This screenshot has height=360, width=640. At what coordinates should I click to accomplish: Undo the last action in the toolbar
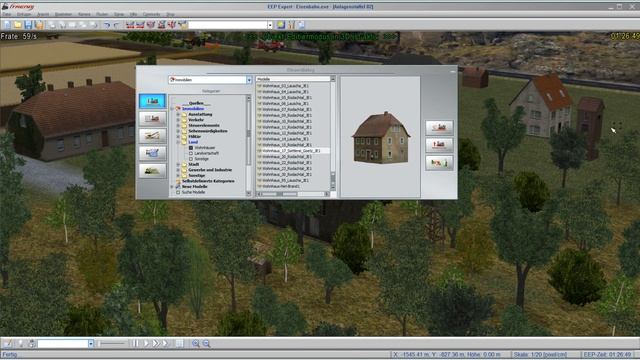(107, 25)
